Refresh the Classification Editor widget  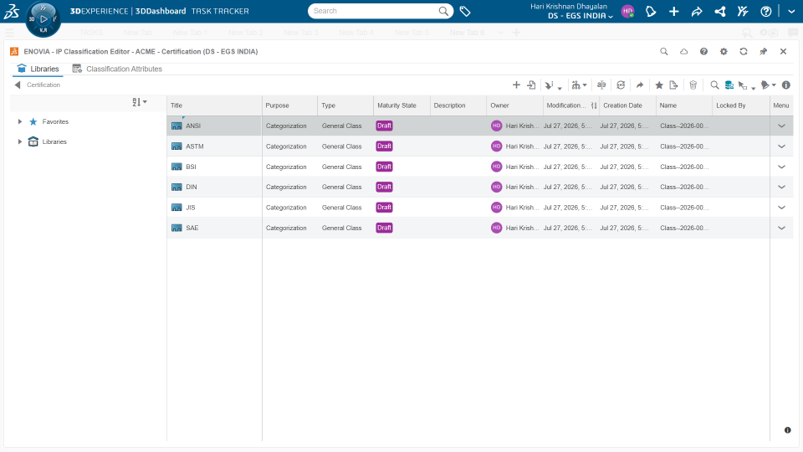pyautogui.click(x=744, y=51)
